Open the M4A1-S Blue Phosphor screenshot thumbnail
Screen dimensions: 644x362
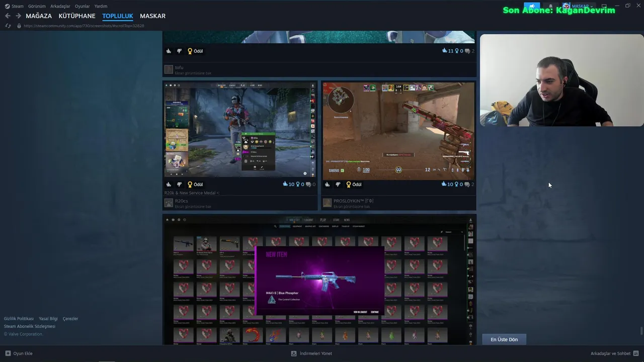pos(319,280)
